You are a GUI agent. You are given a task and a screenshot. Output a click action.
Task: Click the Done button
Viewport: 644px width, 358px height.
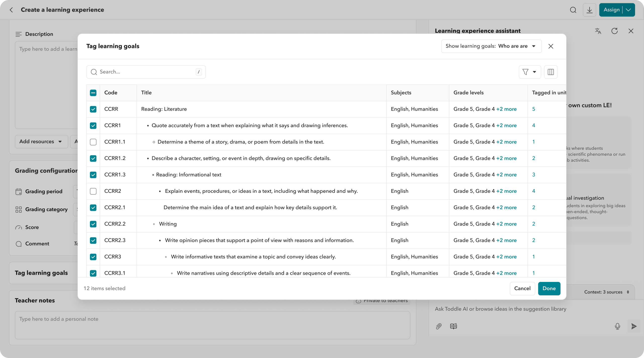point(549,288)
